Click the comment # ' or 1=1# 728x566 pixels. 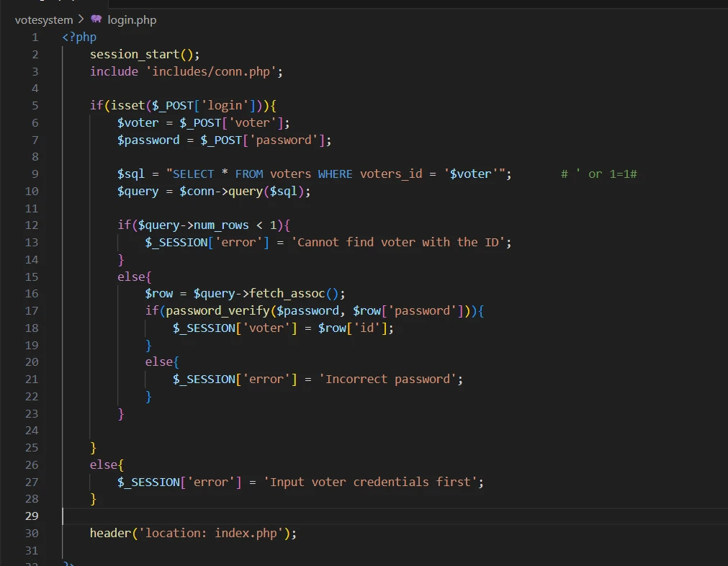pos(599,174)
